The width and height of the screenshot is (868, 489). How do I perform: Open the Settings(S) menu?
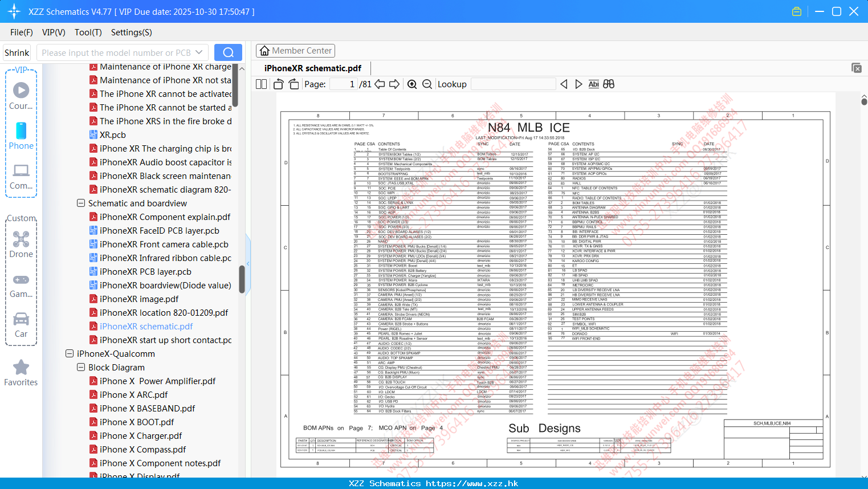tap(132, 32)
